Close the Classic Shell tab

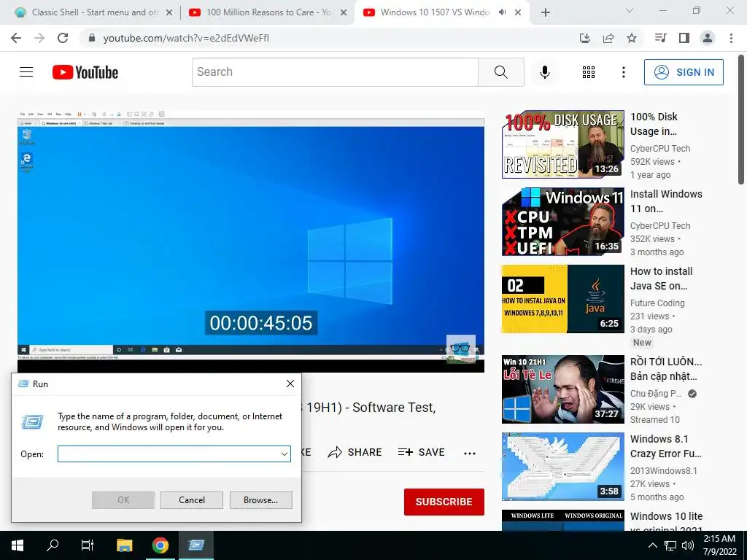(x=169, y=13)
